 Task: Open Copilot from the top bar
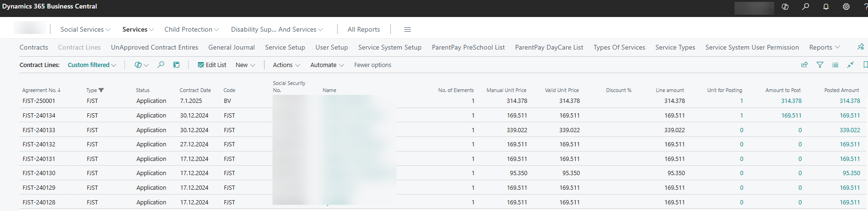click(x=785, y=7)
